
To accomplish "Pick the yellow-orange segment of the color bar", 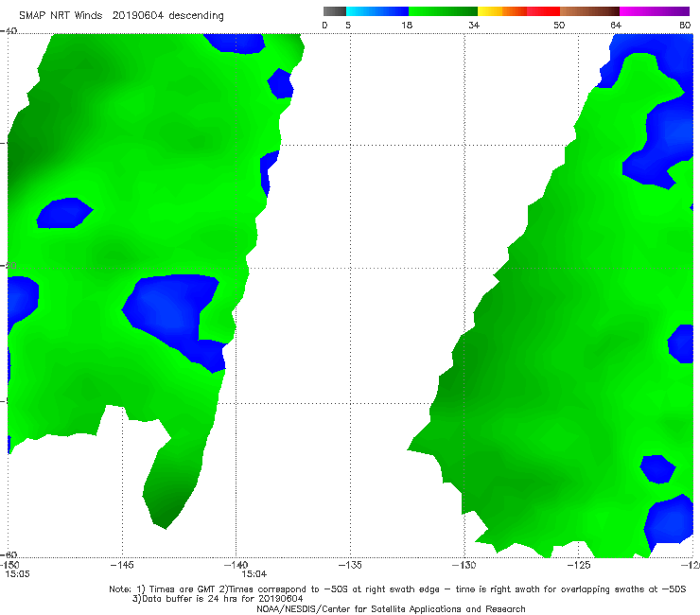I will coord(502,11).
